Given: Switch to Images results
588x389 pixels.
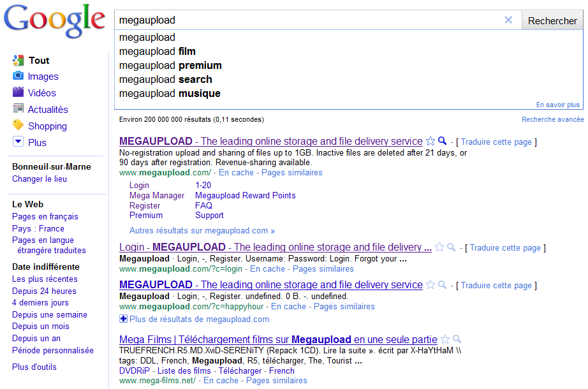Looking at the screenshot, I should click(43, 77).
